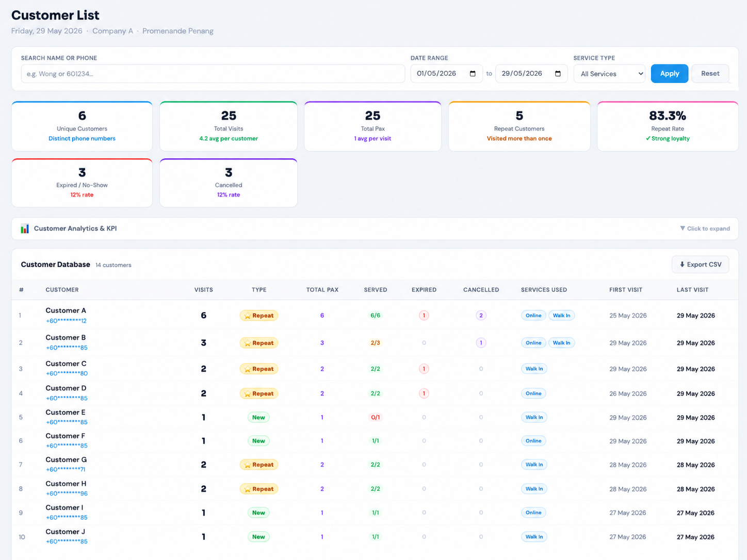Image resolution: width=747 pixels, height=560 pixels.
Task: Open the Cancelled stat card
Action: [x=229, y=183]
